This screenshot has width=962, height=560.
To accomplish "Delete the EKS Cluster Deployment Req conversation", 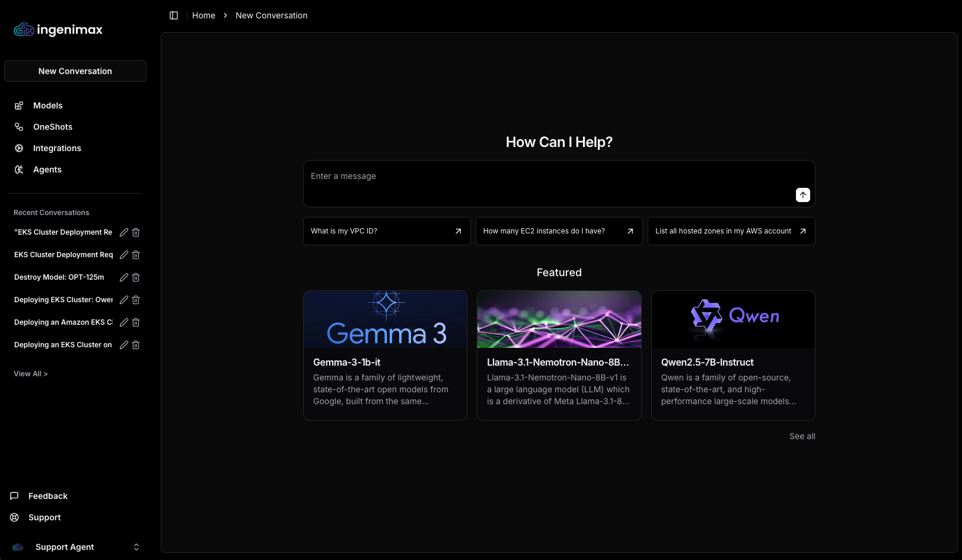I will [x=136, y=255].
